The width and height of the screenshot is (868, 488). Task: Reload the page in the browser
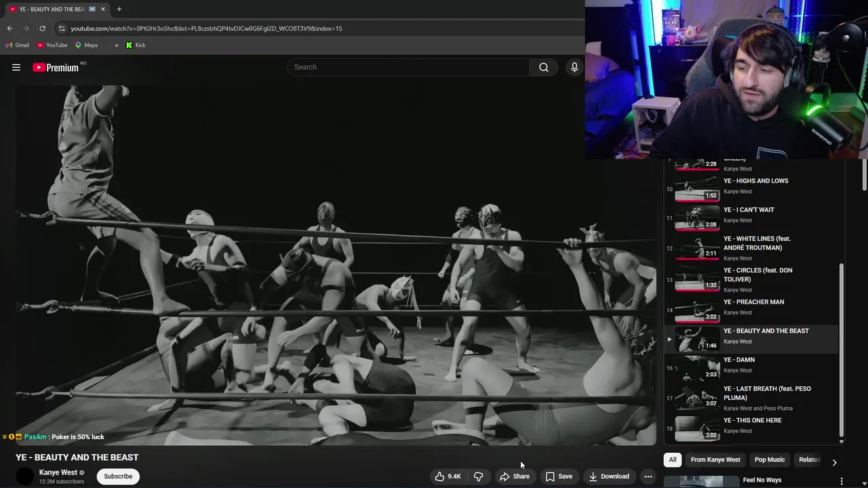[x=42, y=28]
